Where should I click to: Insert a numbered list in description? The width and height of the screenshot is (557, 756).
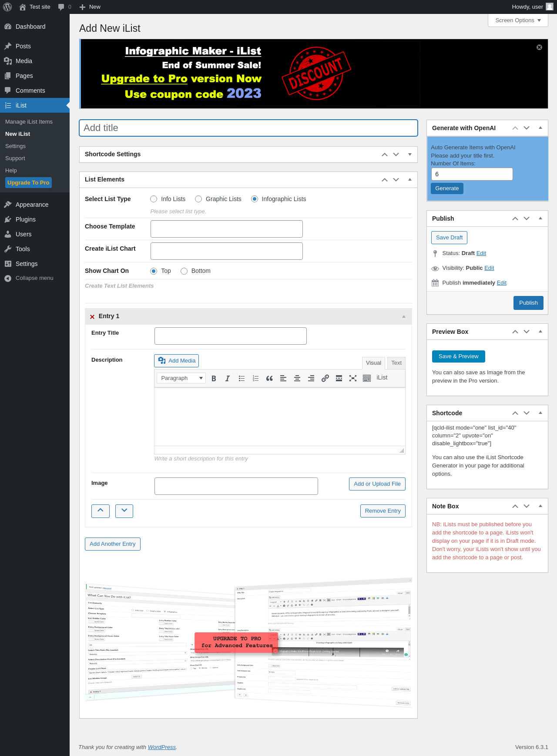click(255, 378)
